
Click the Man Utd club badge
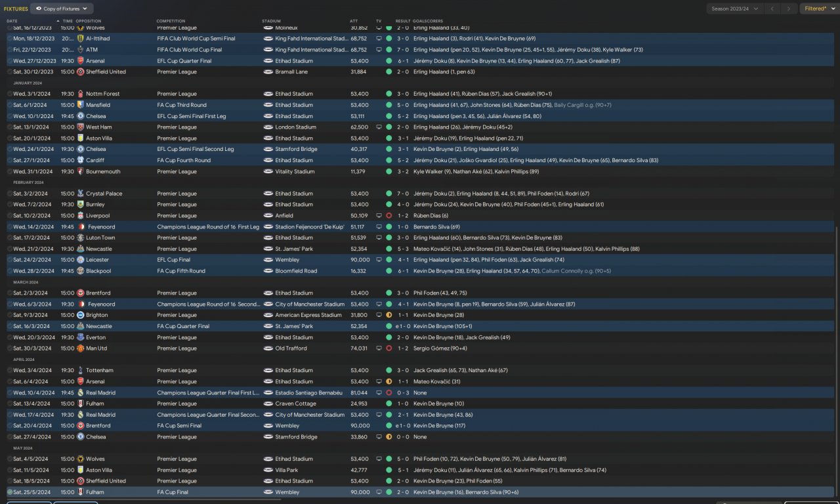(x=81, y=348)
